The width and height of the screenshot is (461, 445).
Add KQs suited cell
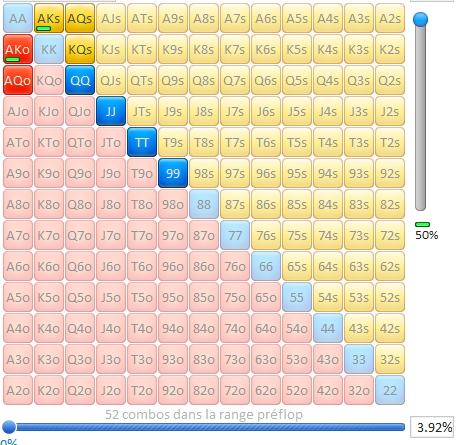(80, 49)
